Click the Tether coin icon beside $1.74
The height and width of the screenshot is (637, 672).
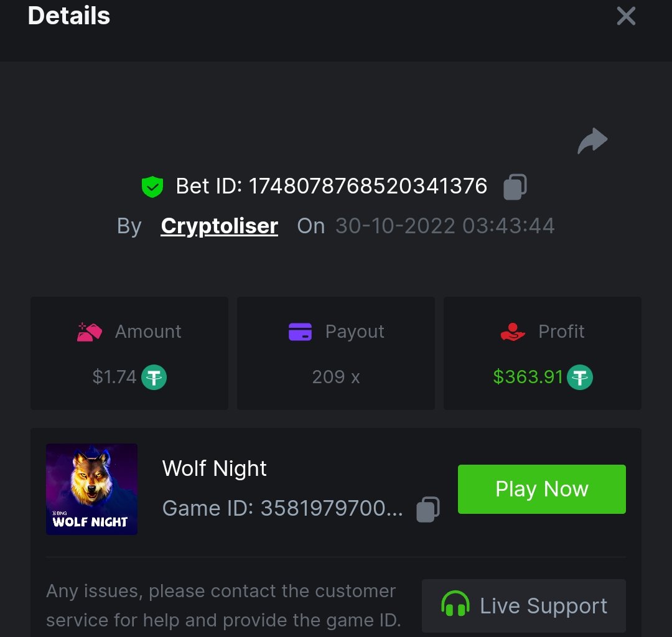tap(154, 377)
